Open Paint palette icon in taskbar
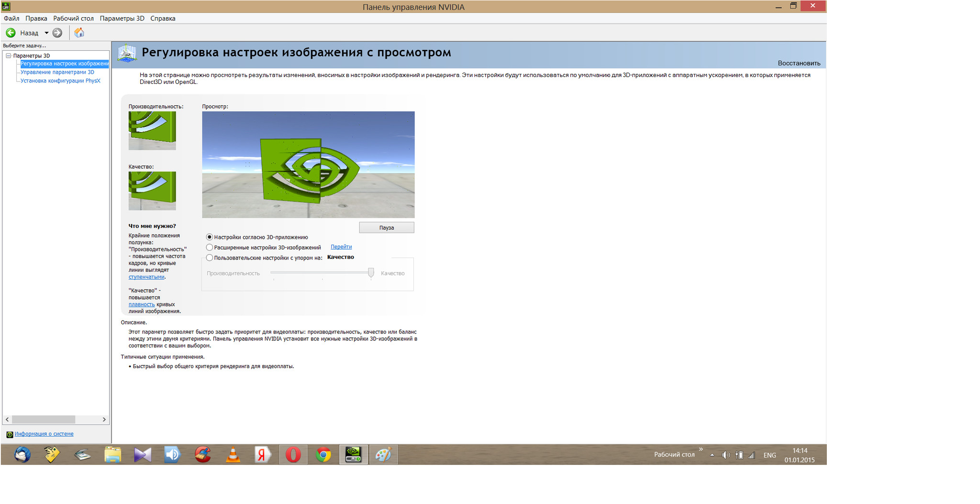Viewport: 980px width, 504px height. coord(383,454)
